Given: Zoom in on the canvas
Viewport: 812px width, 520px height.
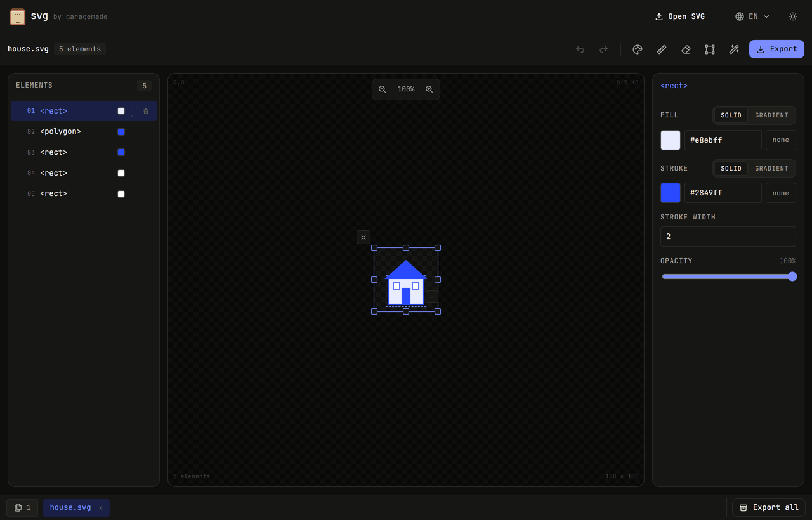Looking at the screenshot, I should [x=429, y=89].
